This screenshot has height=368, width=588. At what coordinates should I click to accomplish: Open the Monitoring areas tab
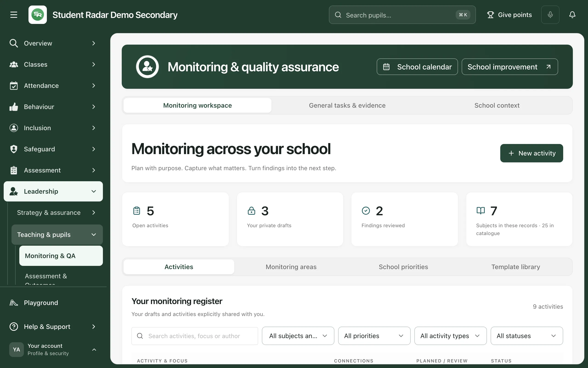(x=291, y=267)
